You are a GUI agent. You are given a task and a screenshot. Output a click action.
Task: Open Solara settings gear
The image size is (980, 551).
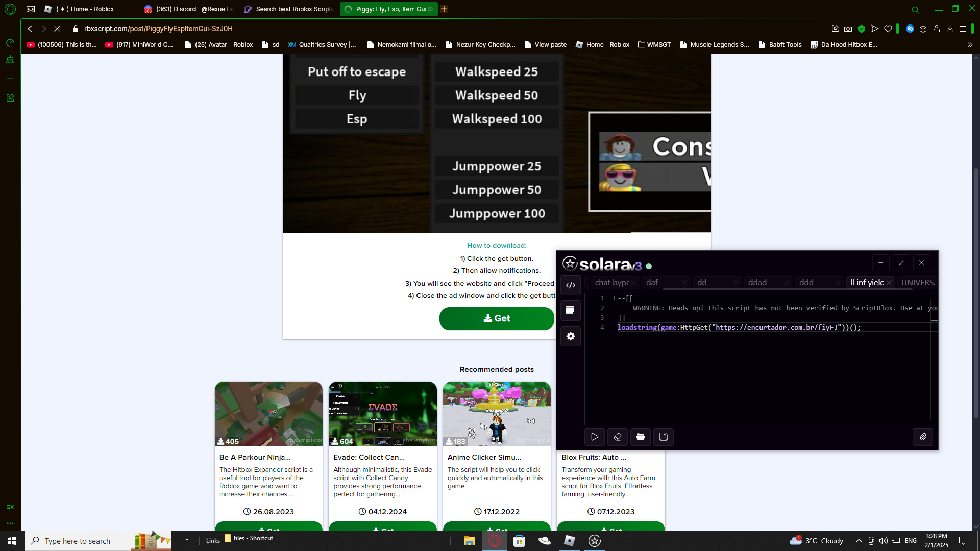tap(571, 336)
